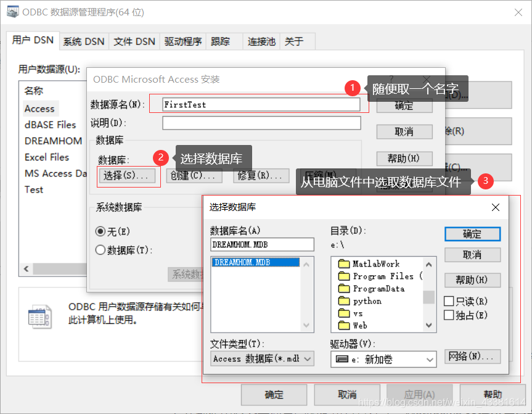Click 帮助(H) in the 选择数据库 dialog

(x=472, y=280)
